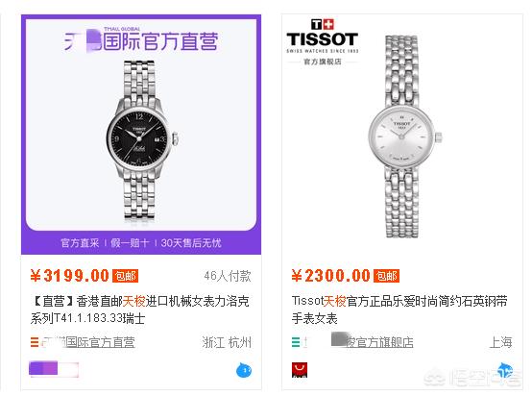Visit the 国际官方直营 store link

pos(88,342)
